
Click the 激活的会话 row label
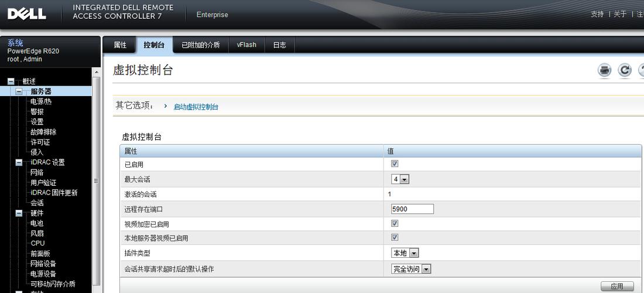coord(141,194)
